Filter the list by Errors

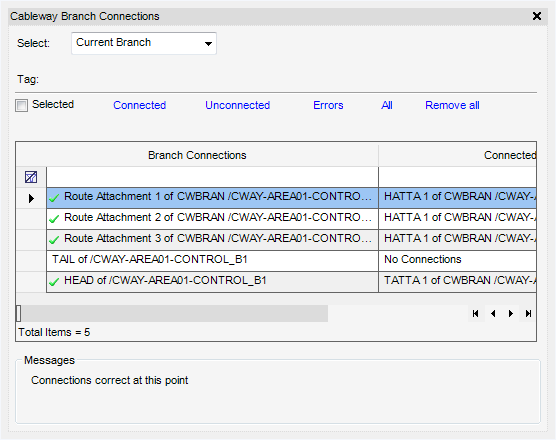[328, 105]
